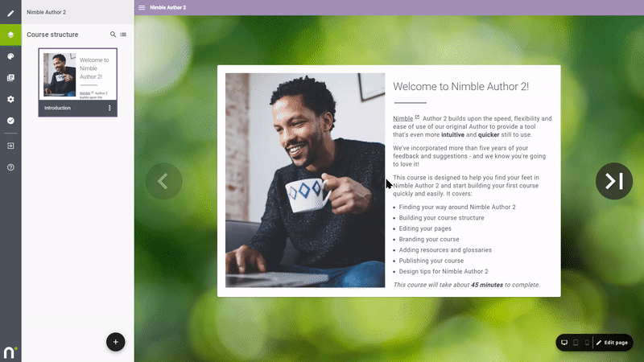
Task: Open the Course structure layers icon
Action: (x=10, y=35)
